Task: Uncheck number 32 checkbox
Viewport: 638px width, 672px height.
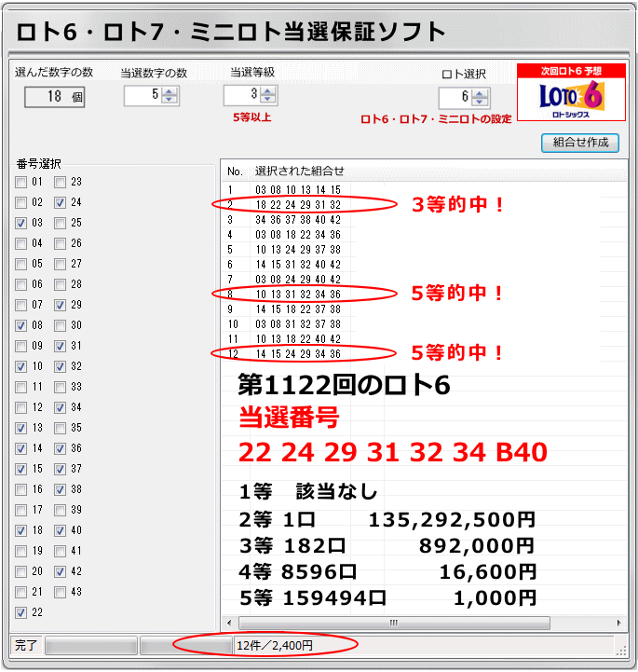Action: [x=60, y=367]
